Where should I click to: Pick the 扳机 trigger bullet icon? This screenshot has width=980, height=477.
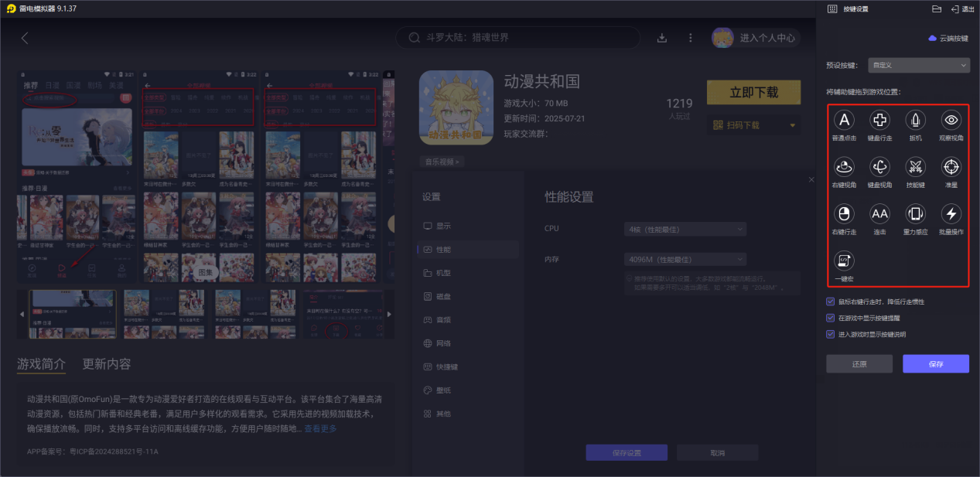point(916,120)
